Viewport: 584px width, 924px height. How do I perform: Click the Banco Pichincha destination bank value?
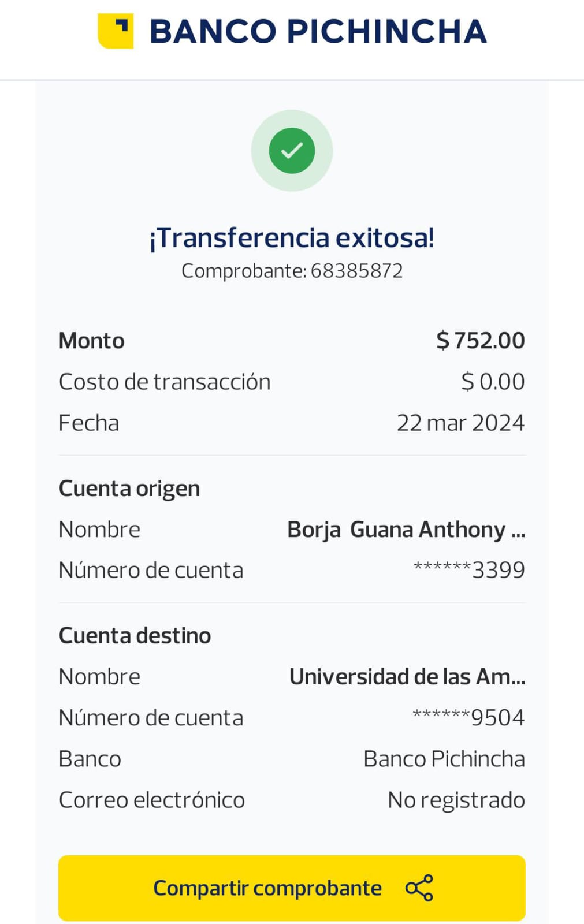[x=444, y=759]
